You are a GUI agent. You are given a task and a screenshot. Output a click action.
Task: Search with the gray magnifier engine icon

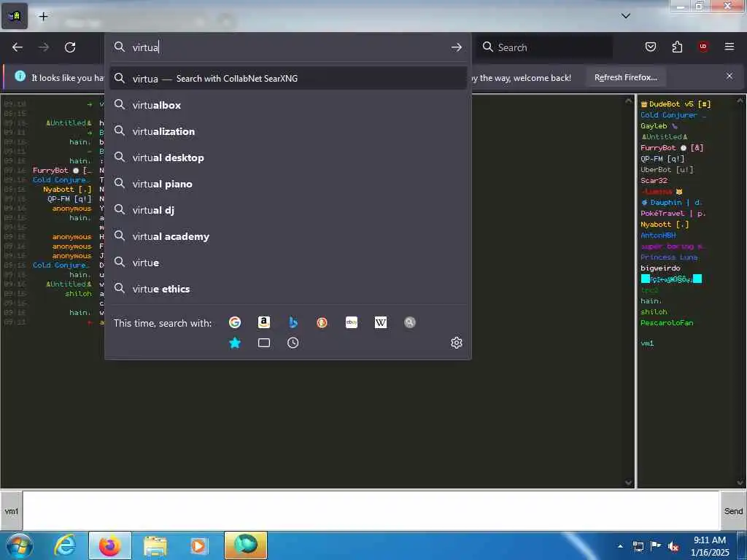tap(410, 322)
